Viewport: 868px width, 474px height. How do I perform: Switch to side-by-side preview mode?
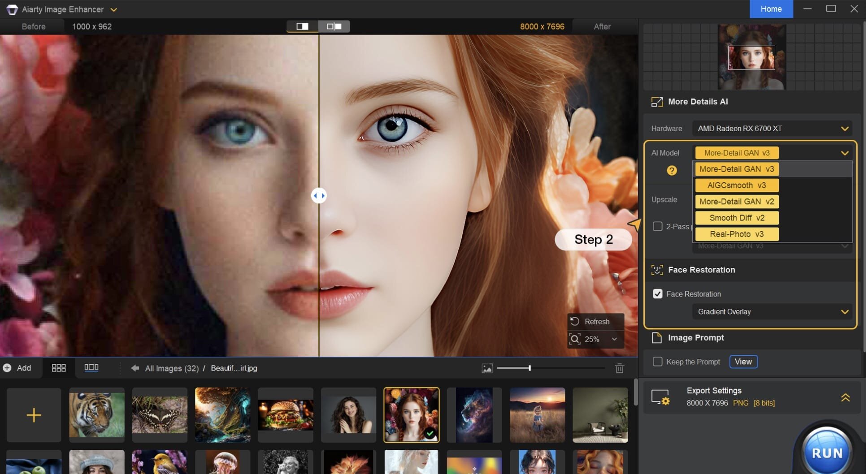(334, 26)
